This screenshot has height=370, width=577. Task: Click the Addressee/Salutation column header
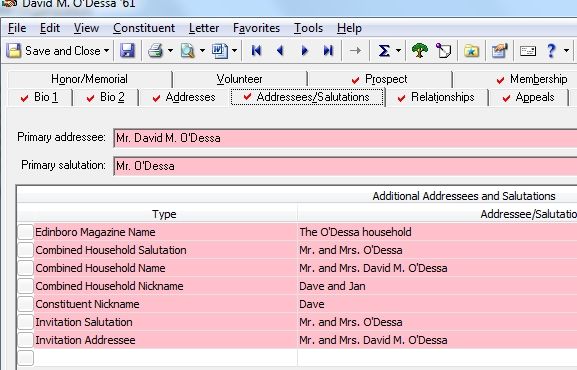click(438, 214)
